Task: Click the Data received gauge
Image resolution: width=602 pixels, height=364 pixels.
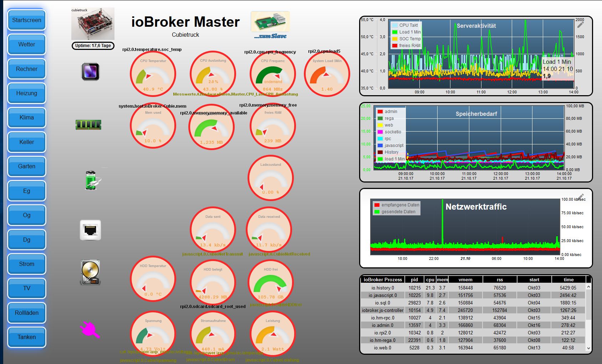Action: pyautogui.click(x=269, y=230)
